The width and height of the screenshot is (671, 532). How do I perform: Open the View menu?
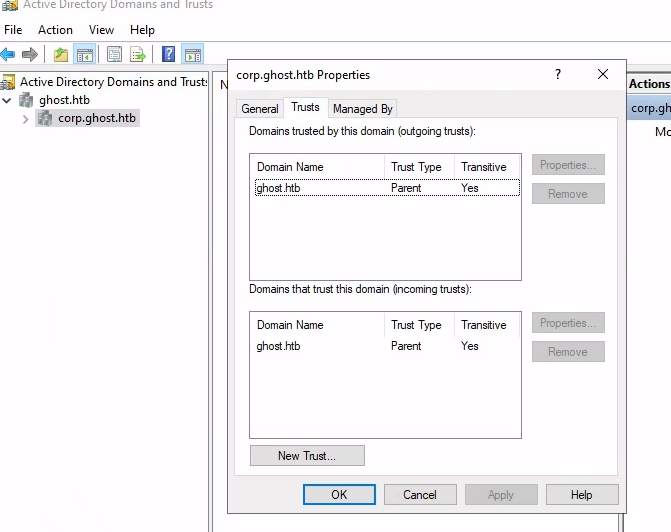tap(101, 30)
